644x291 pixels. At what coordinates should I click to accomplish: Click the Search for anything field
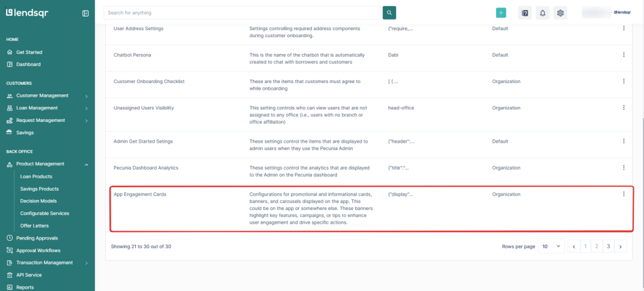pyautogui.click(x=242, y=13)
